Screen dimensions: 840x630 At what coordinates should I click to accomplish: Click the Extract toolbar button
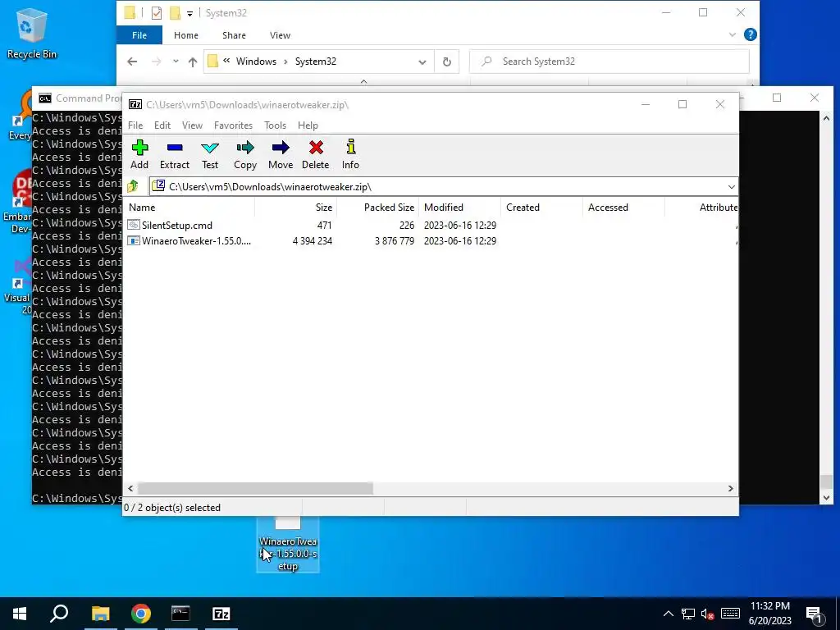point(175,154)
